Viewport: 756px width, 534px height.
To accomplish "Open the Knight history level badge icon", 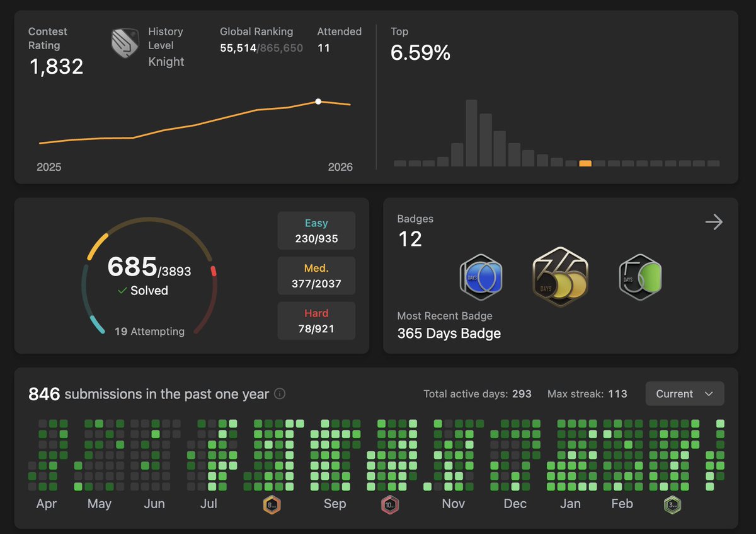I will click(x=125, y=44).
